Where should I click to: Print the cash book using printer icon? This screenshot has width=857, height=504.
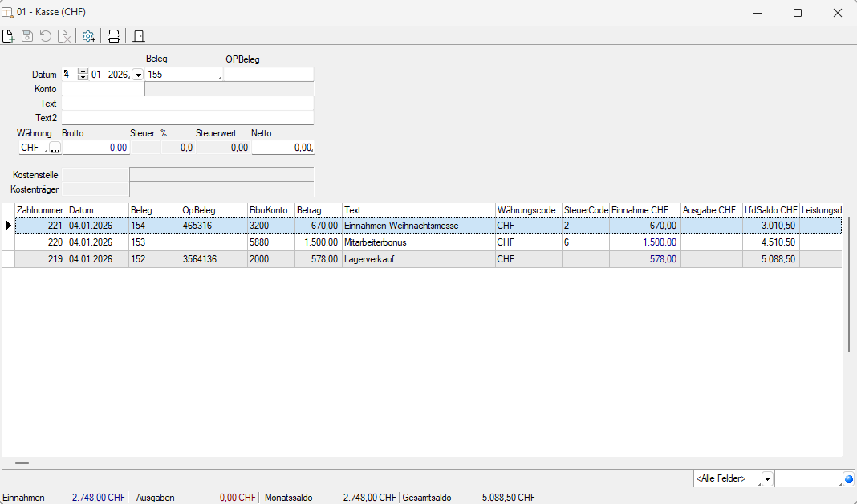114,36
